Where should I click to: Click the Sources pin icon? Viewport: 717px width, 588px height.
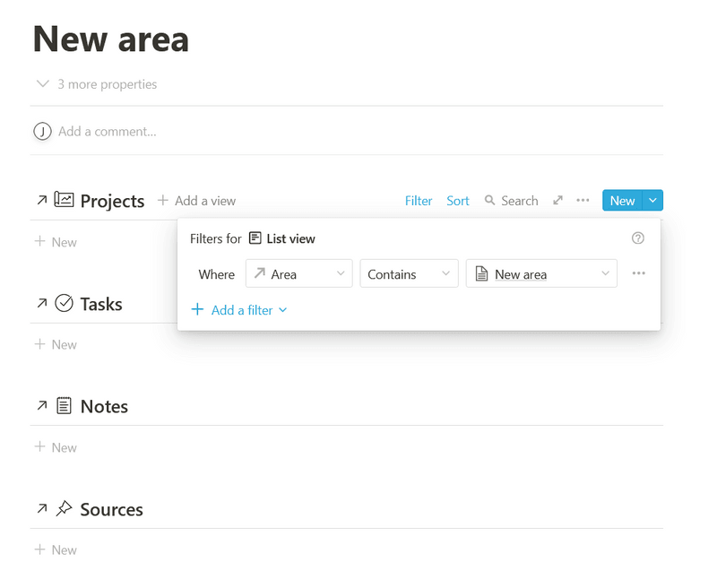[x=64, y=509]
